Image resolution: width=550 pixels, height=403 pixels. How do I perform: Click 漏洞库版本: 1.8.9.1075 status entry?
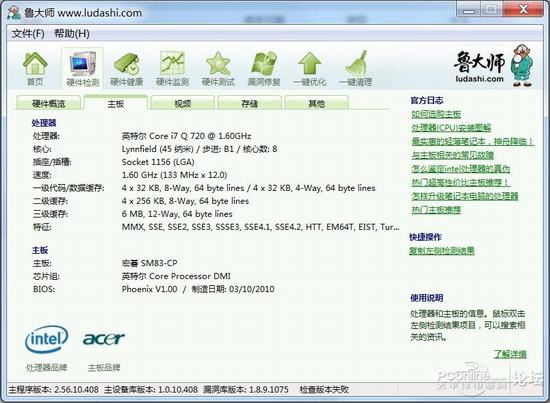point(246,390)
